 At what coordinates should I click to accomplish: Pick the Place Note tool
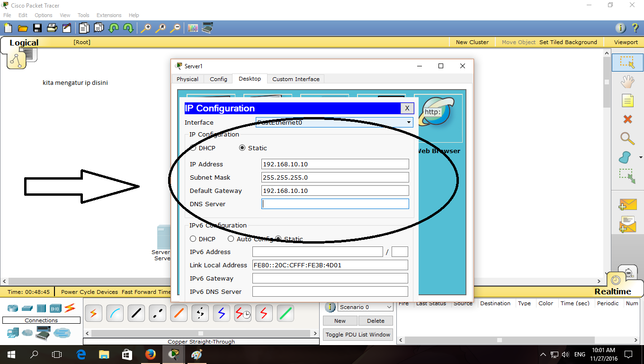pyautogui.click(x=627, y=100)
